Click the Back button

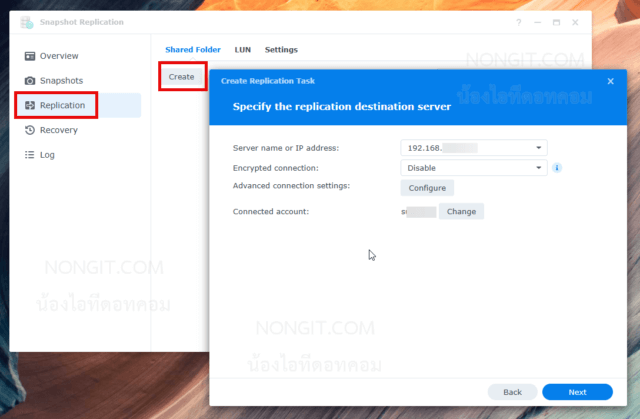(512, 392)
